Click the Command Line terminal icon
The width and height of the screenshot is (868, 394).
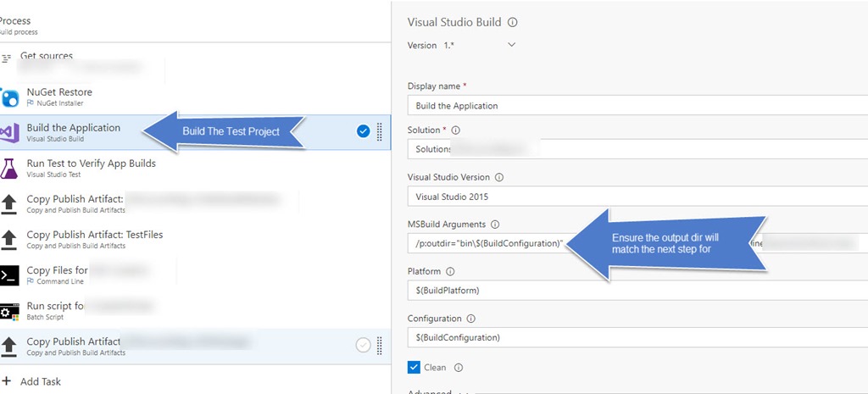pyautogui.click(x=10, y=275)
